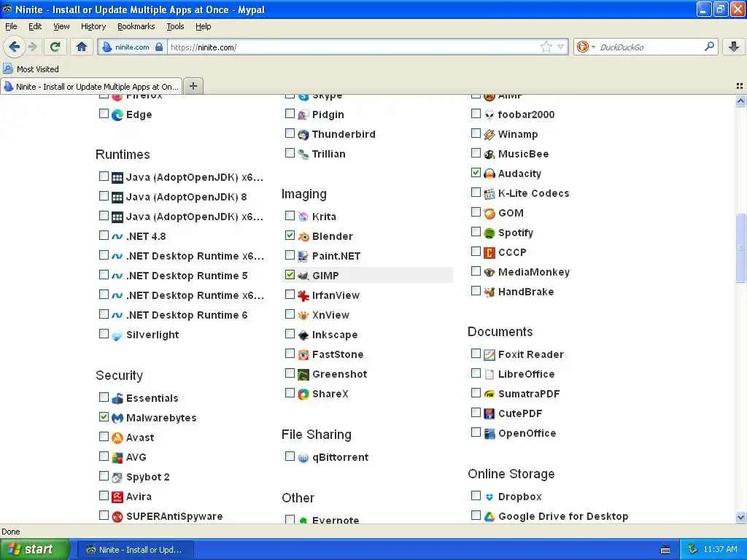Click the ShareX app icon
This screenshot has width=747, height=560.
303,394
